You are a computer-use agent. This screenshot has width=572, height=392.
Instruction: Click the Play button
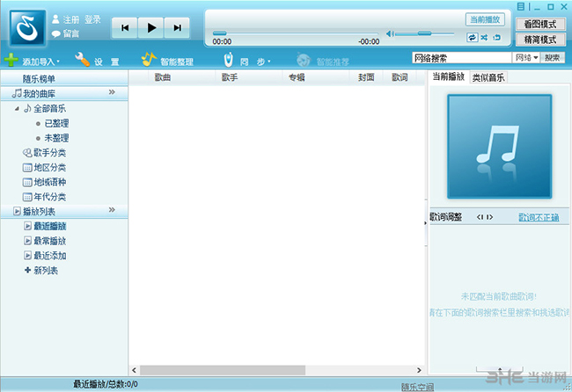pyautogui.click(x=151, y=28)
